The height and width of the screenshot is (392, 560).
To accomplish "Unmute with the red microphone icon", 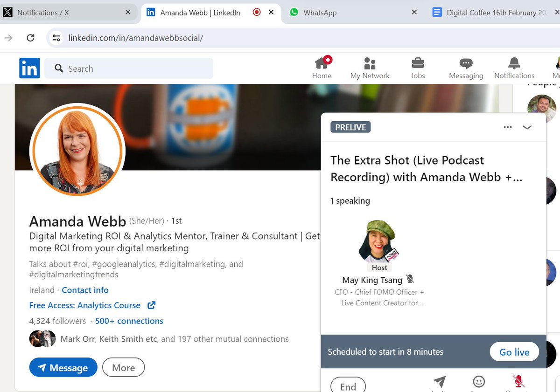I will click(x=518, y=382).
